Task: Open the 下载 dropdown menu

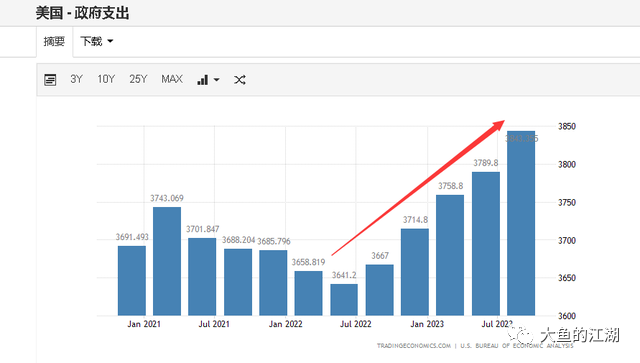Action: coord(96,41)
